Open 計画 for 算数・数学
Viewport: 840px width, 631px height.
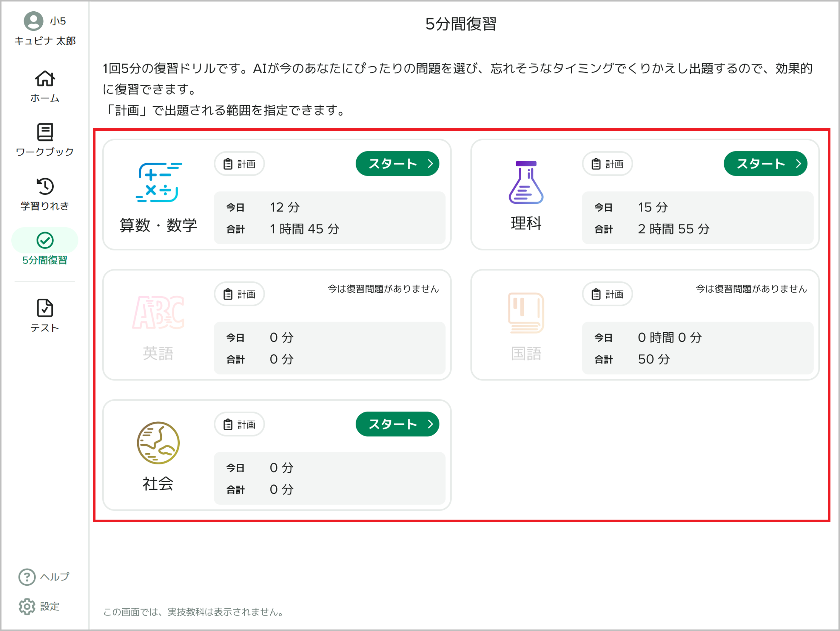[239, 164]
